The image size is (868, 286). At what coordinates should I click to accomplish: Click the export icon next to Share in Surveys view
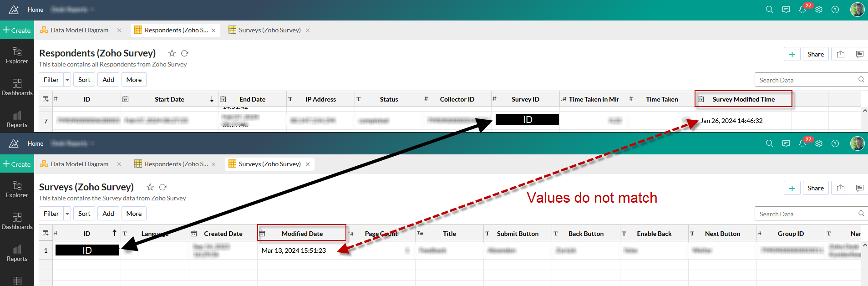pos(841,188)
